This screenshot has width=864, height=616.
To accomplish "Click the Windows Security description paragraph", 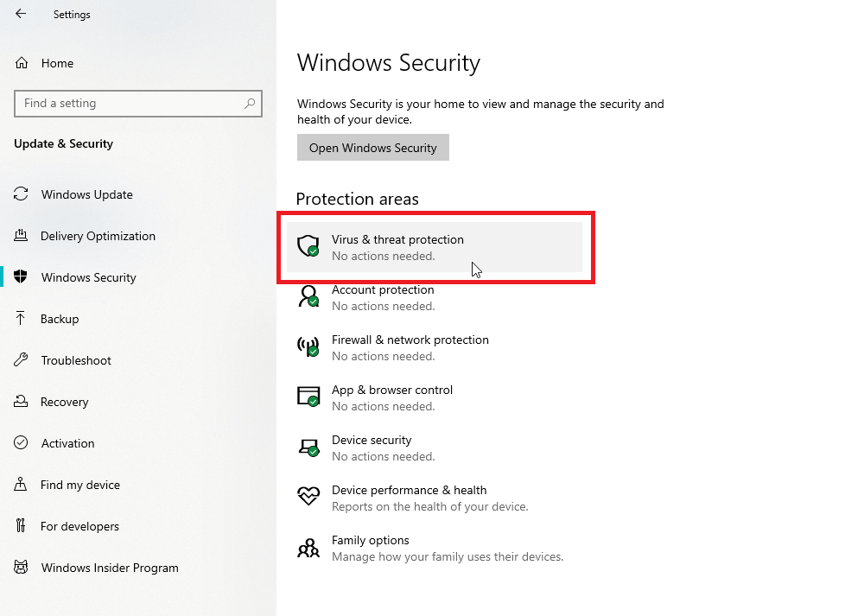I will 480,111.
